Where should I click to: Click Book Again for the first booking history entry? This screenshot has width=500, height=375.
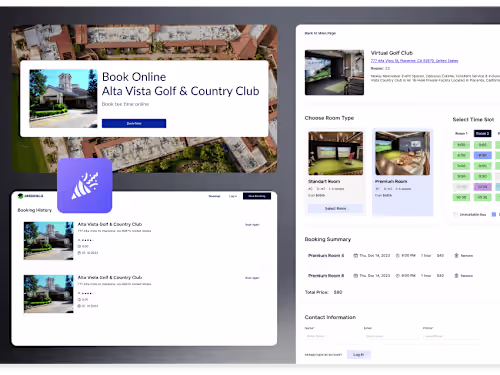tap(252, 225)
